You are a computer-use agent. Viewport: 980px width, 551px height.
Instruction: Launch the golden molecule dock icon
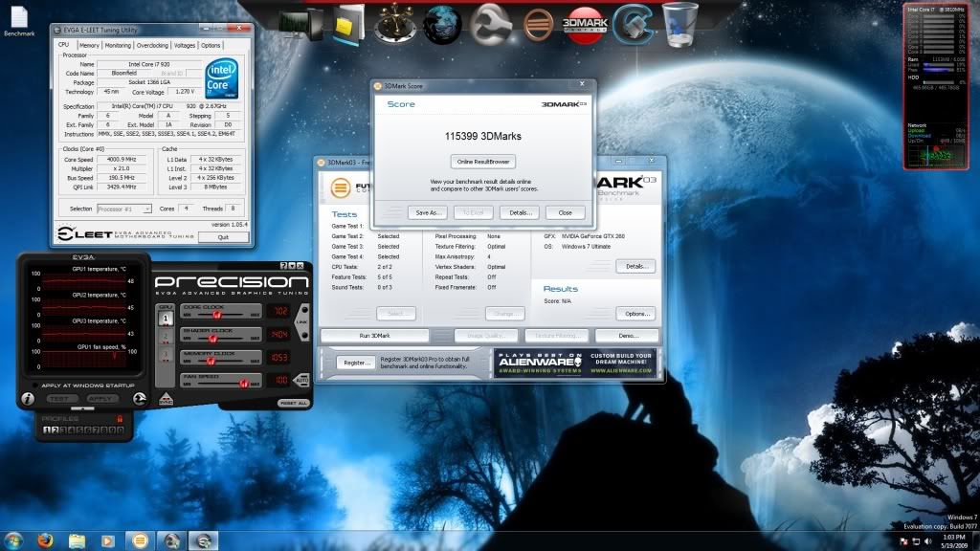click(x=395, y=24)
